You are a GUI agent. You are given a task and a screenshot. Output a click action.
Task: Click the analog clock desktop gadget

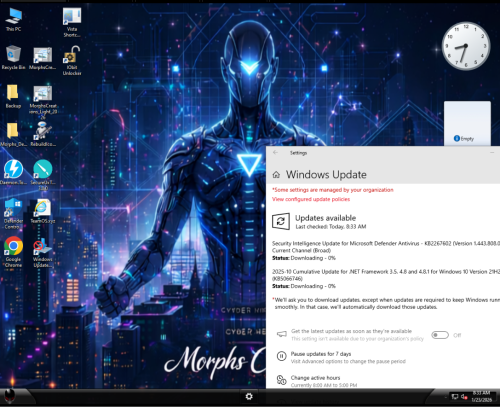point(466,46)
